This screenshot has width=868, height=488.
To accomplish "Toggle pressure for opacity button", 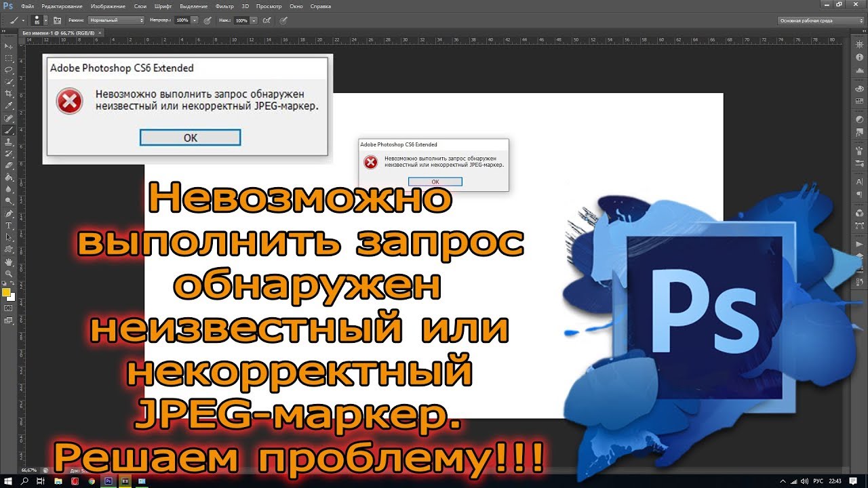I will [206, 20].
